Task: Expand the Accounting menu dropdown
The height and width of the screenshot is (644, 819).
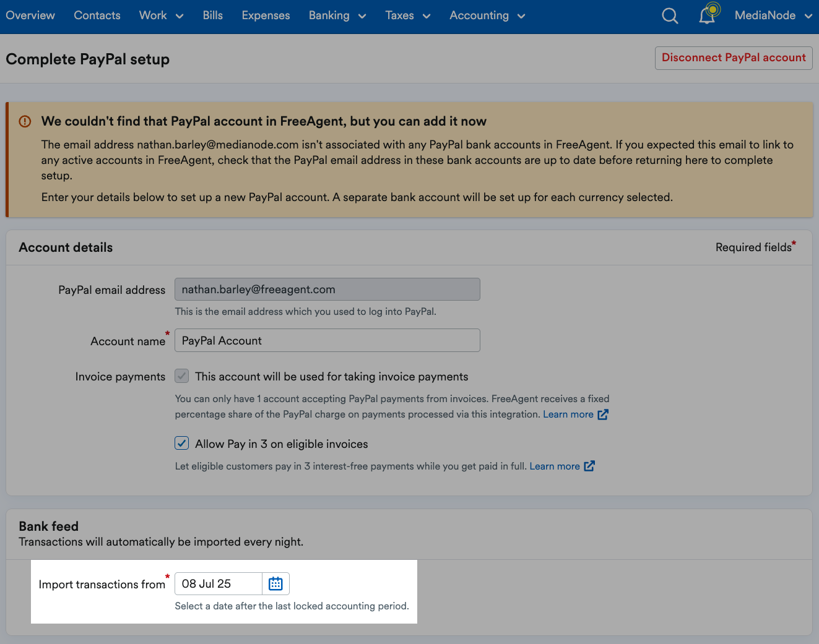Action: coord(488,15)
